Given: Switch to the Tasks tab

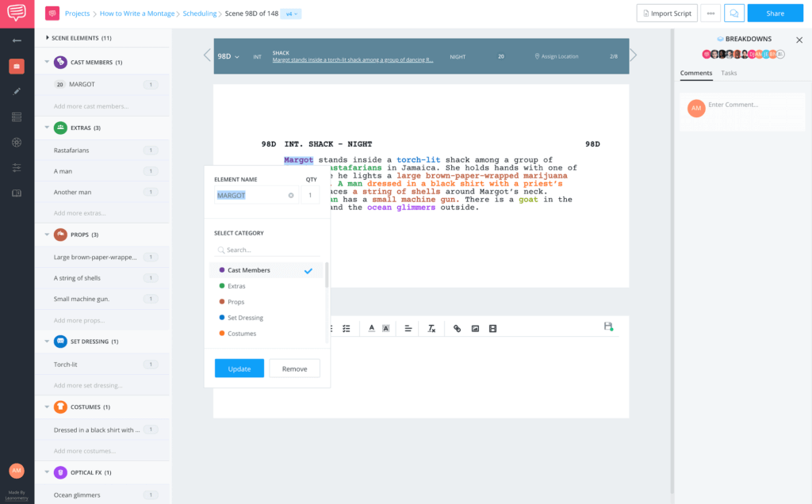Looking at the screenshot, I should click(729, 73).
